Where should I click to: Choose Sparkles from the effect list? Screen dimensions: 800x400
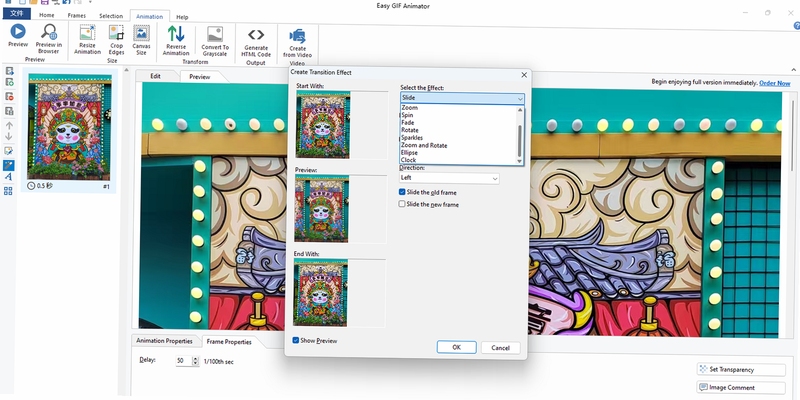click(412, 138)
